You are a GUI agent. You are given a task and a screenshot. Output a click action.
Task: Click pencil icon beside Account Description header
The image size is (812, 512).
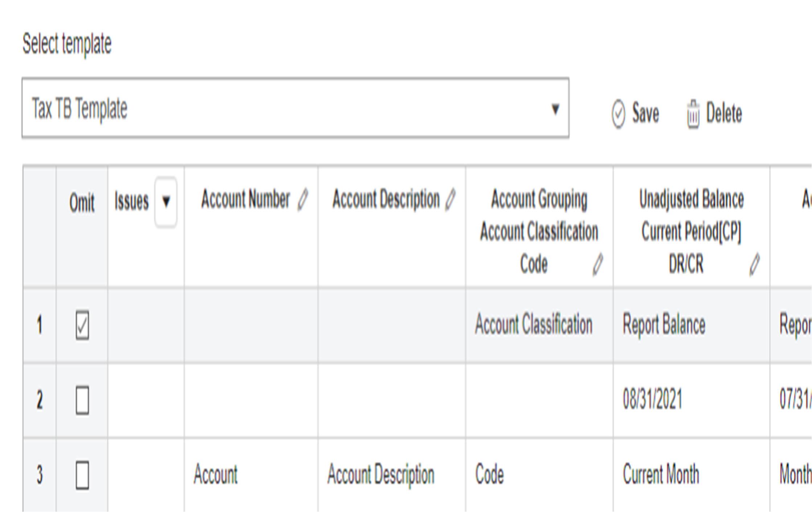(450, 200)
